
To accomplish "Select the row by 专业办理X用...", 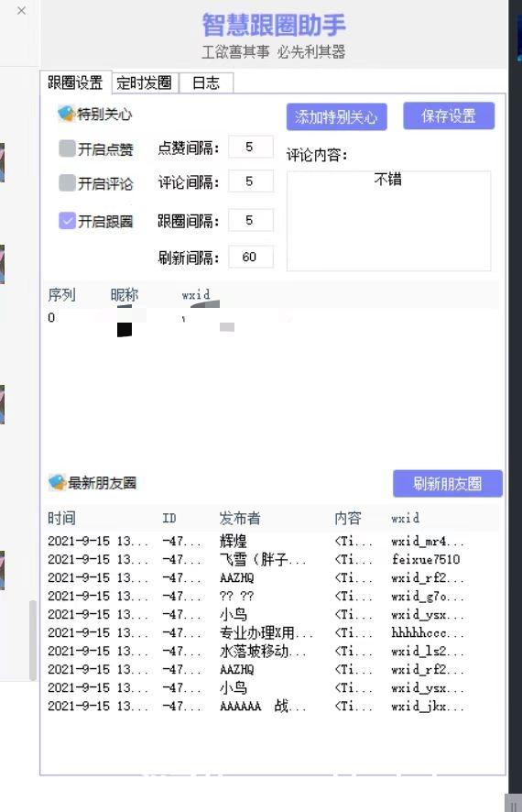I will [269, 632].
